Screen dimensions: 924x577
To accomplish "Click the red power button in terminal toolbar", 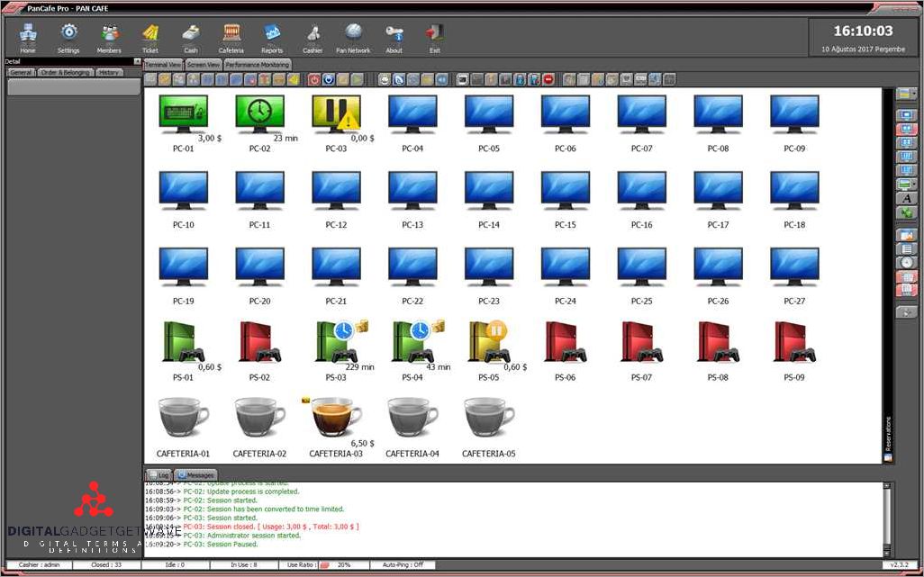I will pos(314,79).
